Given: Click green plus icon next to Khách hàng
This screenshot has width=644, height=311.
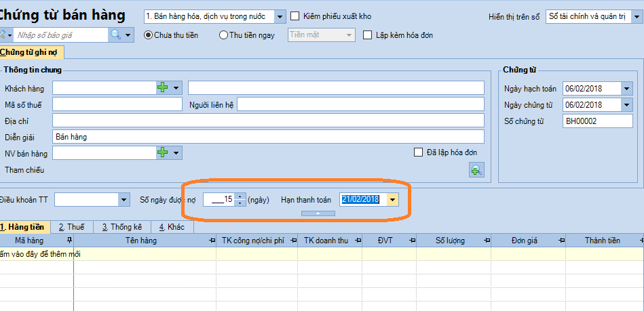Looking at the screenshot, I should pos(162,87).
